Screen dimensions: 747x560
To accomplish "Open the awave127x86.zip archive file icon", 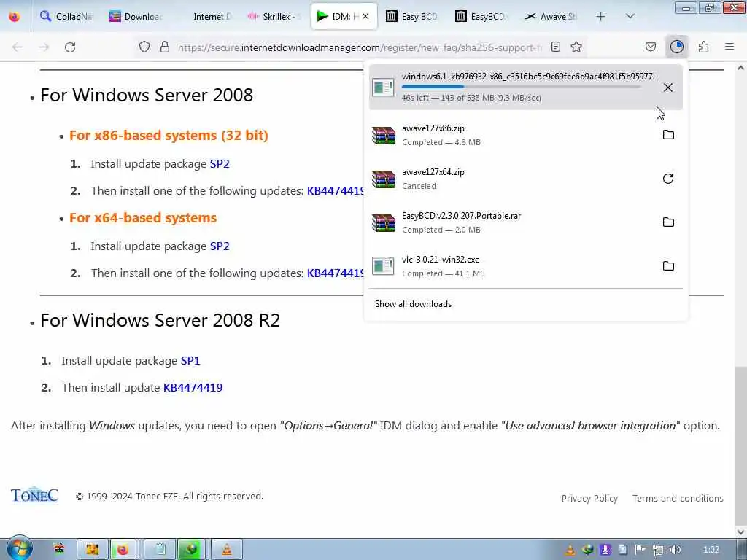I will (x=384, y=135).
